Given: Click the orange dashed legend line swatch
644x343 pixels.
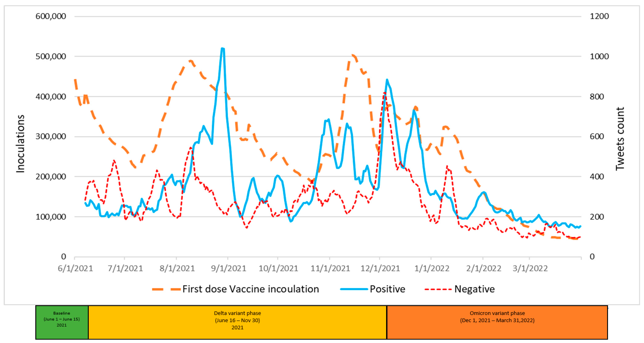Looking at the screenshot, I should (x=166, y=289).
